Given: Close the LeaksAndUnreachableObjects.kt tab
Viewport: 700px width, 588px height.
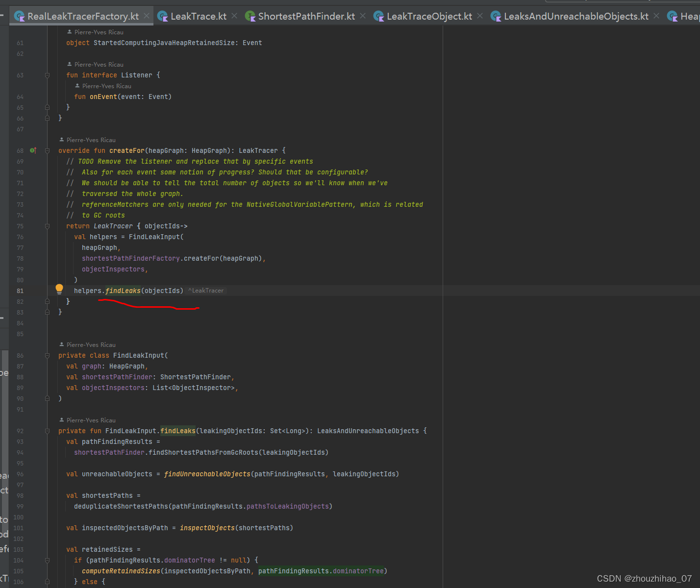Looking at the screenshot, I should (656, 16).
